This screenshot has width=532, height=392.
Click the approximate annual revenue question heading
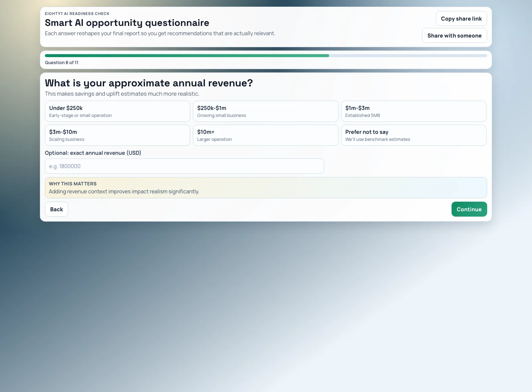tap(149, 83)
